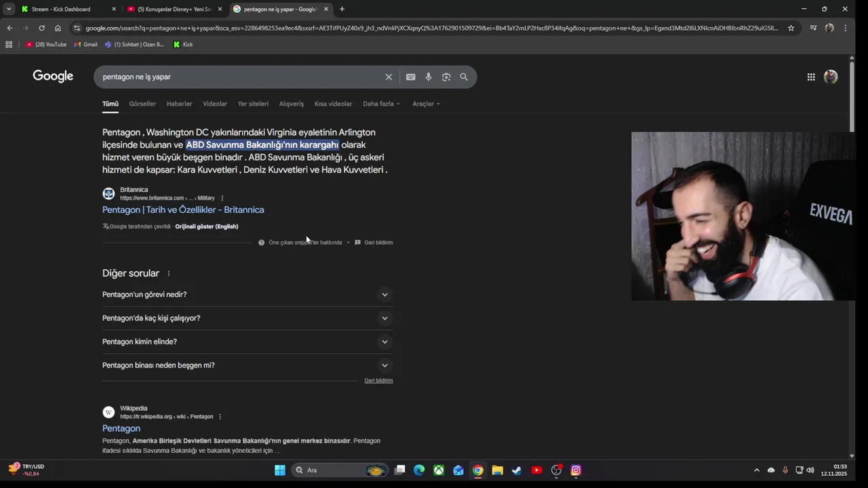Open the Daha fazla dropdown
The height and width of the screenshot is (488, 868).
click(x=381, y=104)
